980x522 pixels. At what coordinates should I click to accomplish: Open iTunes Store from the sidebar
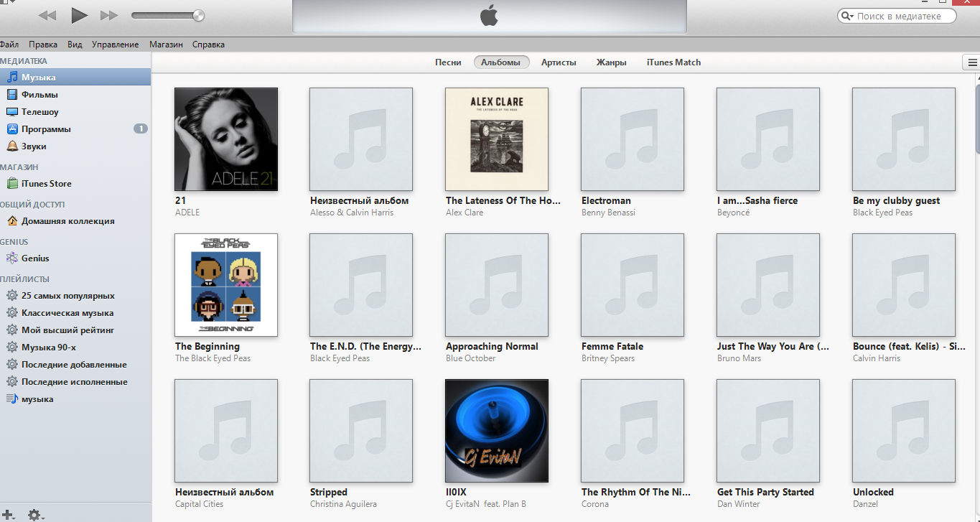[75, 183]
